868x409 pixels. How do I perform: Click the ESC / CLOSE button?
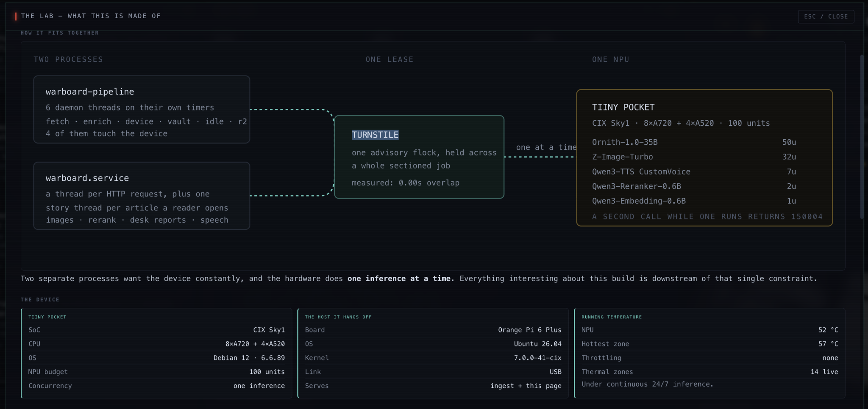tap(826, 17)
